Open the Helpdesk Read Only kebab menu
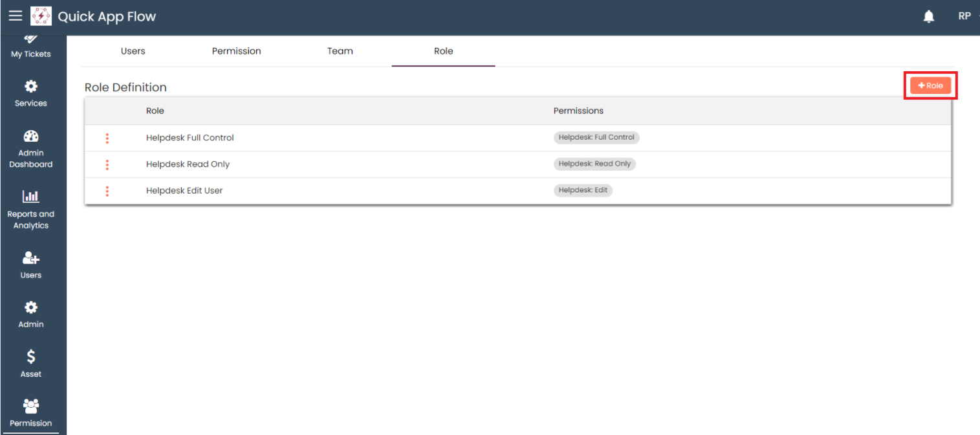The height and width of the screenshot is (435, 980). (107, 164)
